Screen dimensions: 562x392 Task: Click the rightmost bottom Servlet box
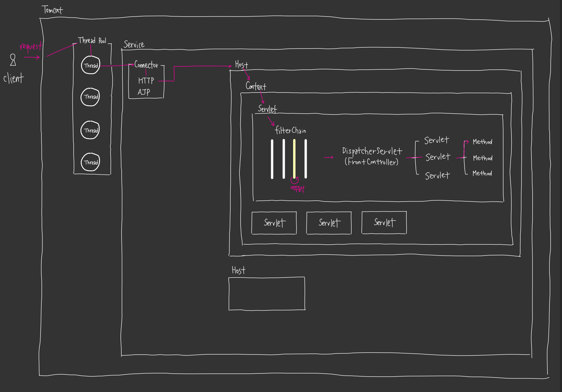click(x=384, y=222)
